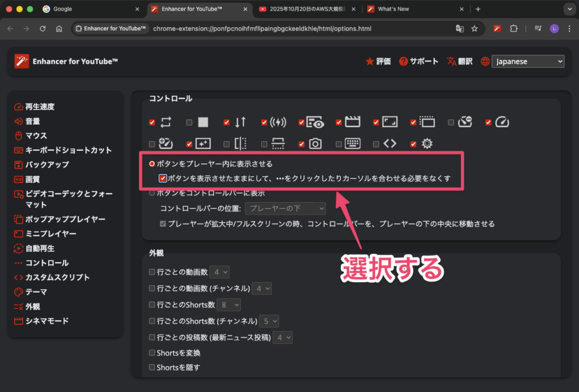The width and height of the screenshot is (579, 392).
Task: Click the camera screenshot icon
Action: click(315, 143)
